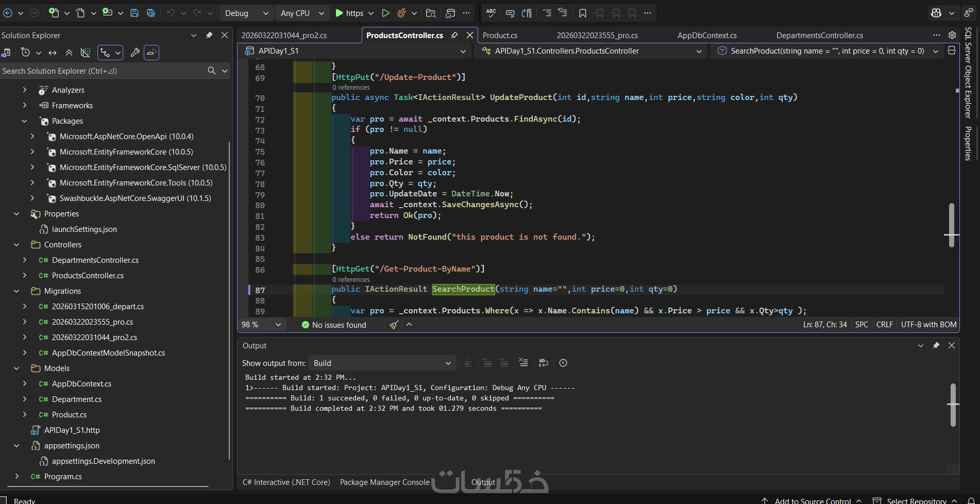Clear all text in the Output window
Image resolution: width=980 pixels, height=504 pixels.
click(x=523, y=363)
